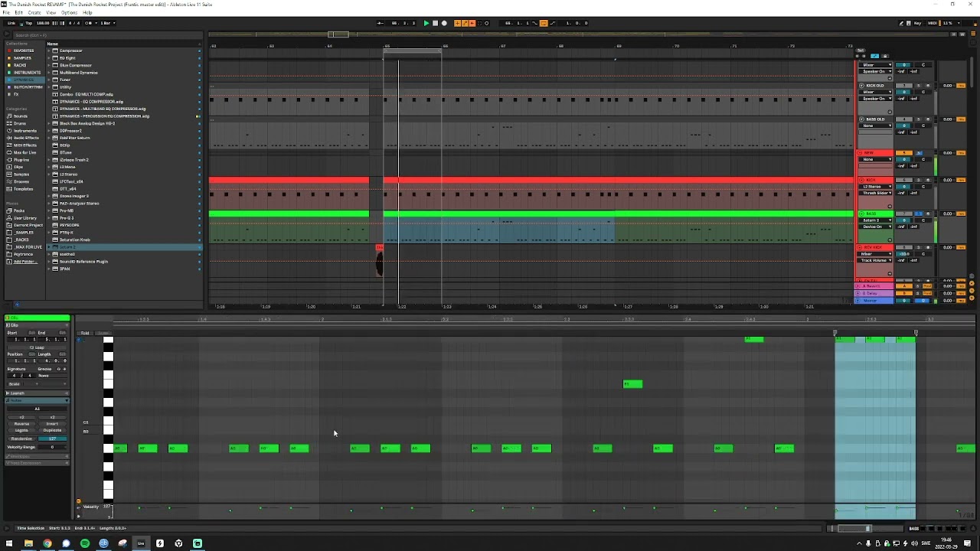The height and width of the screenshot is (551, 980).
Task: Expand the Glue Compressor entry
Action: pyautogui.click(x=47, y=65)
